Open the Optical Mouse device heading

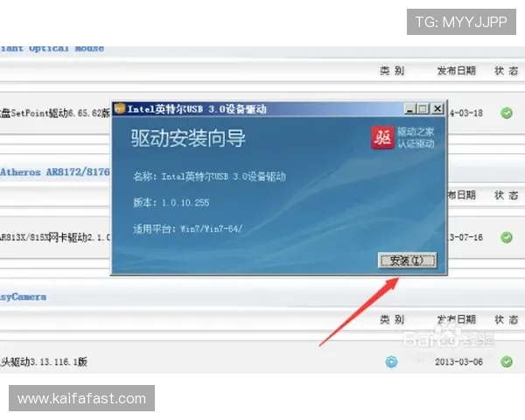tap(52, 49)
